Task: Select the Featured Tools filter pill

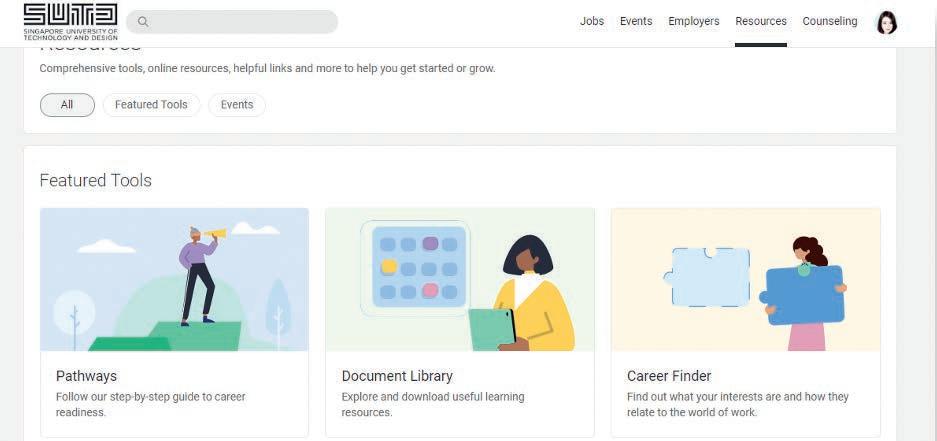Action: coord(151,105)
